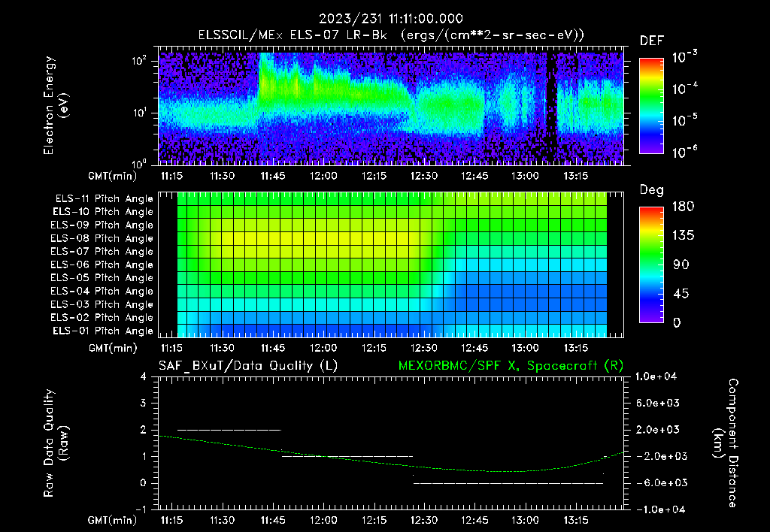This screenshot has height=532, width=770.
Task: Click the 10^-3 value on the DEF scale
Action: coord(684,57)
